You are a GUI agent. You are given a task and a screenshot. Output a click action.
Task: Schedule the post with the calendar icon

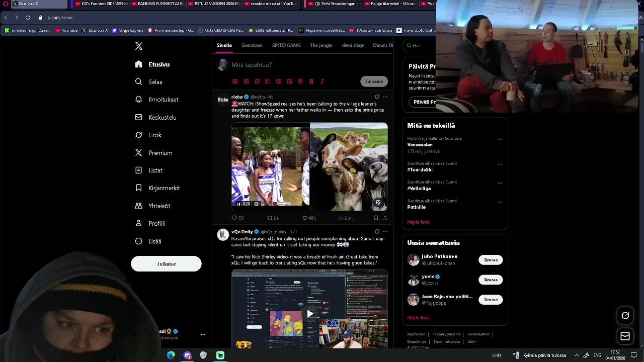(289, 81)
